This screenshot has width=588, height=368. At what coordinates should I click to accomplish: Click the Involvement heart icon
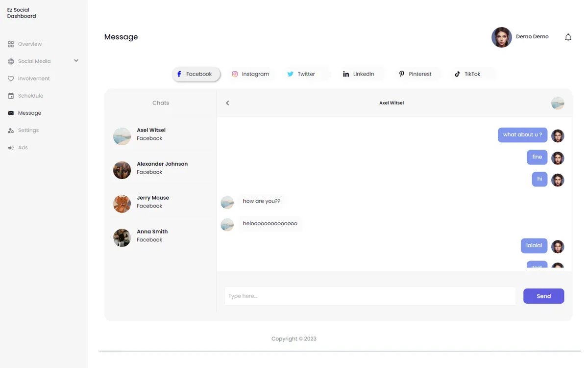pyautogui.click(x=11, y=79)
